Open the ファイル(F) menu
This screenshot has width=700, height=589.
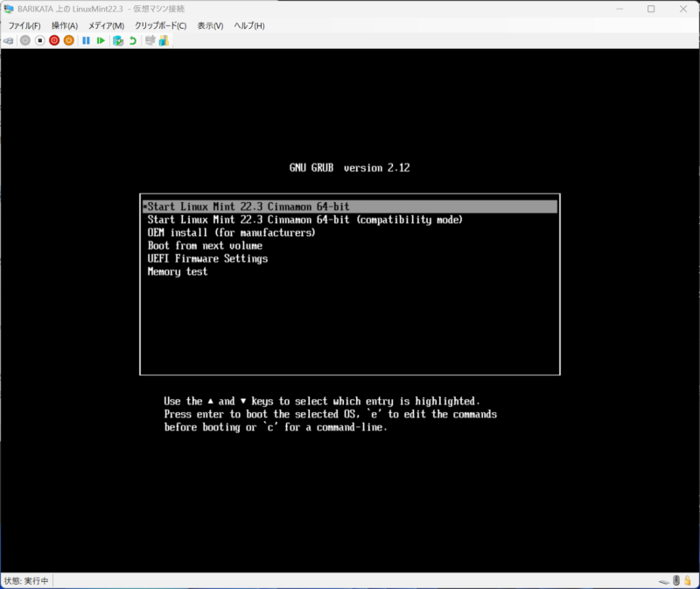(24, 25)
